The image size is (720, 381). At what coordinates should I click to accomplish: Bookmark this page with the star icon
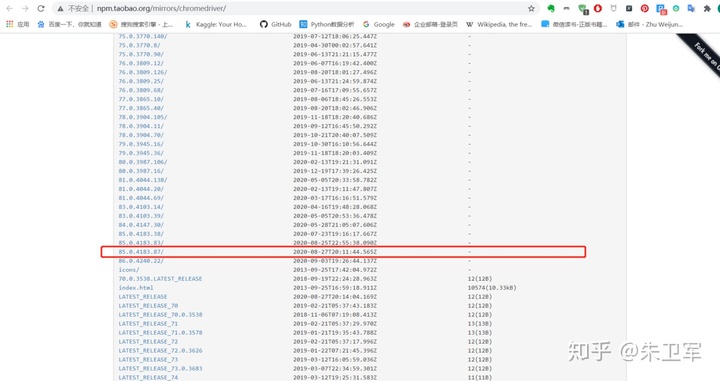(531, 8)
